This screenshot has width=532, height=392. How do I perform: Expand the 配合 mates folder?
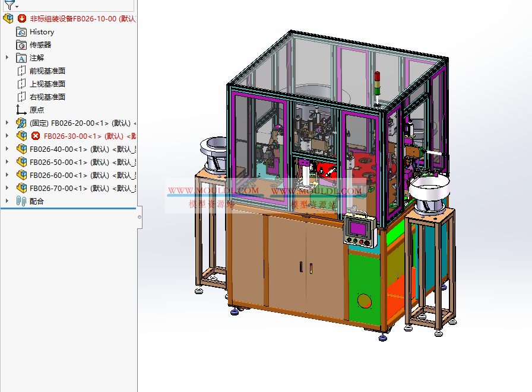6,200
